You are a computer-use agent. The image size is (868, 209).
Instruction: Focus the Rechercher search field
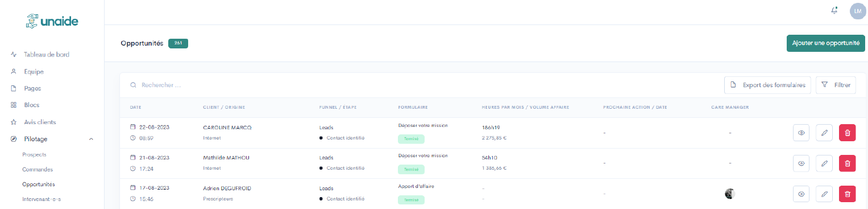421,85
